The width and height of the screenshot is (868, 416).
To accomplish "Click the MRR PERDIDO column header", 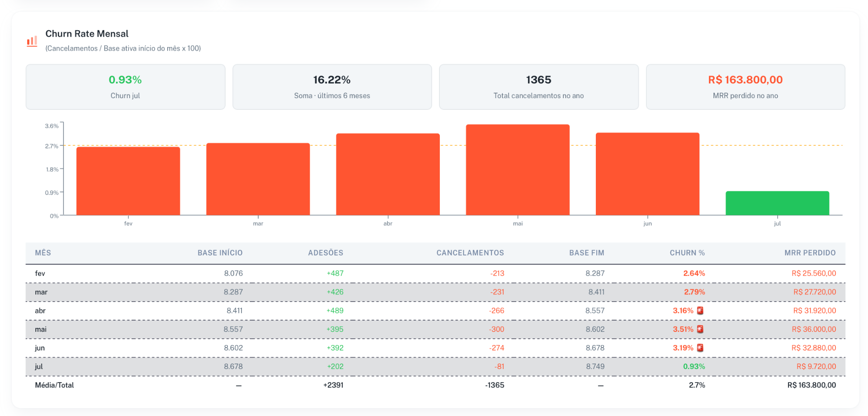I will point(810,253).
